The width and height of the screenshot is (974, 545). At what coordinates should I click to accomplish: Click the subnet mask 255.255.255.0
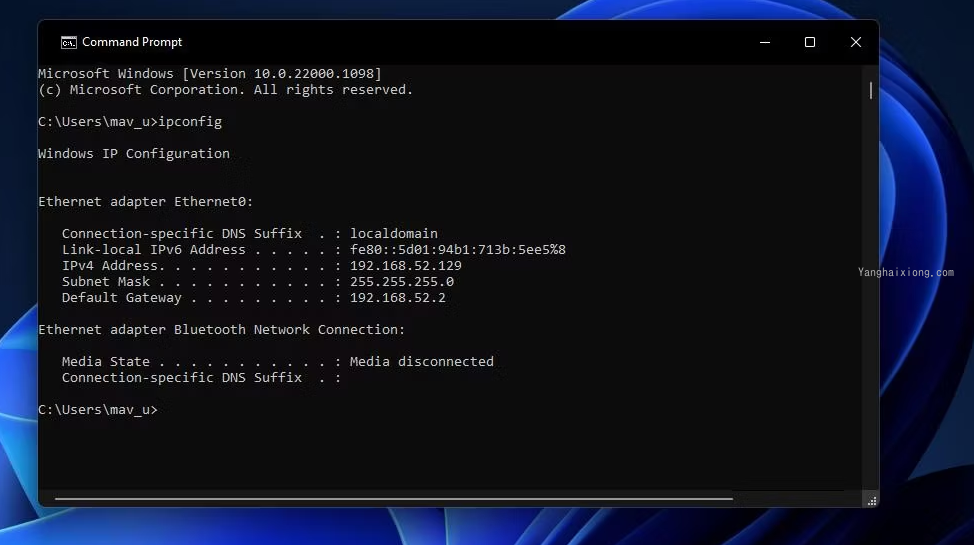tap(402, 282)
